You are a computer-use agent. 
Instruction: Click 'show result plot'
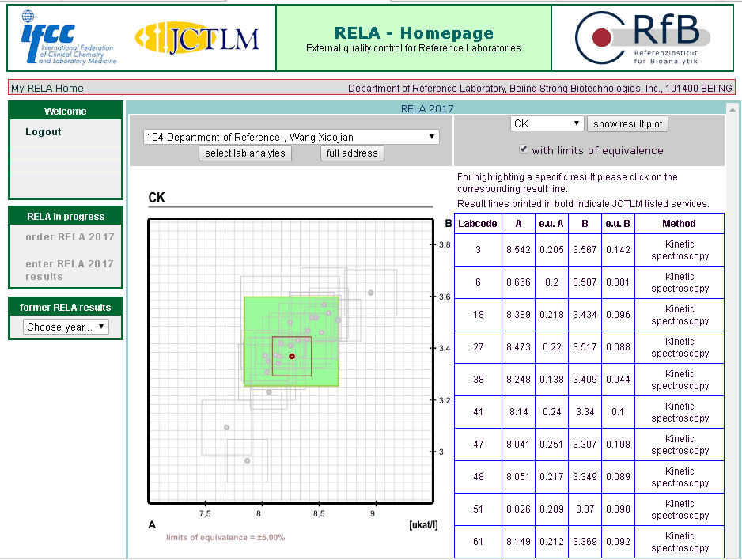click(627, 124)
